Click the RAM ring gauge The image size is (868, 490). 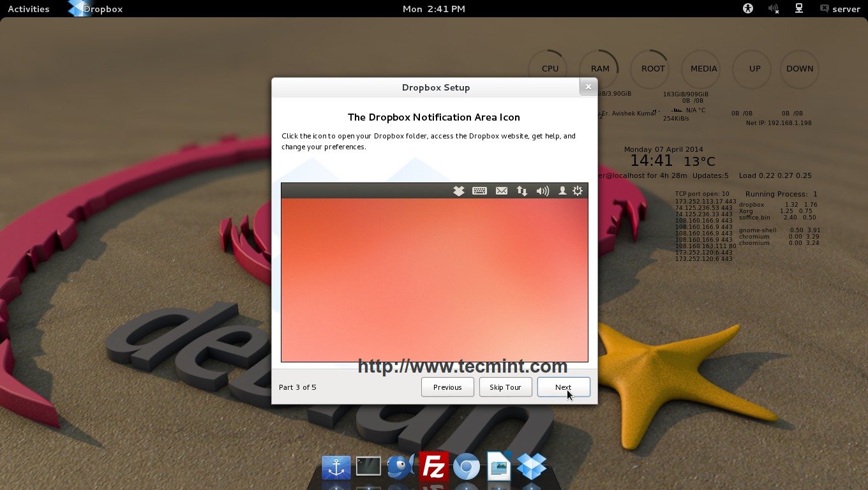pyautogui.click(x=600, y=69)
